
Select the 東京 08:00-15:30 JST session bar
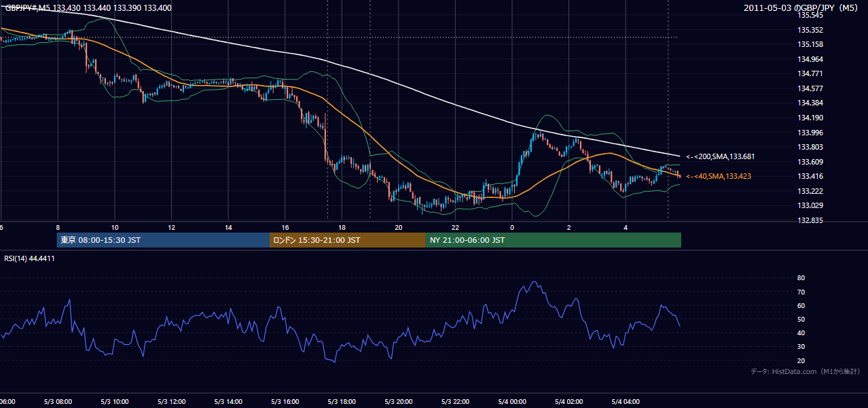(164, 240)
